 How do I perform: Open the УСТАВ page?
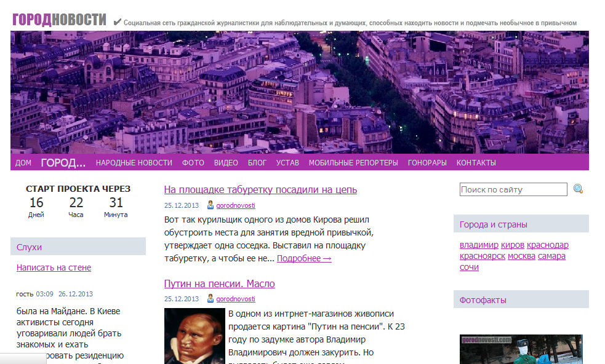287,163
